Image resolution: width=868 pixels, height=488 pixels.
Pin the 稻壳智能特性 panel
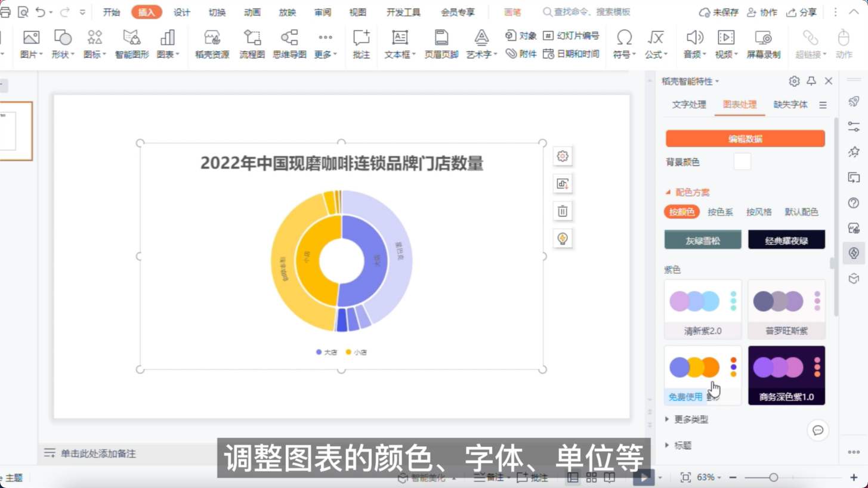coord(811,81)
